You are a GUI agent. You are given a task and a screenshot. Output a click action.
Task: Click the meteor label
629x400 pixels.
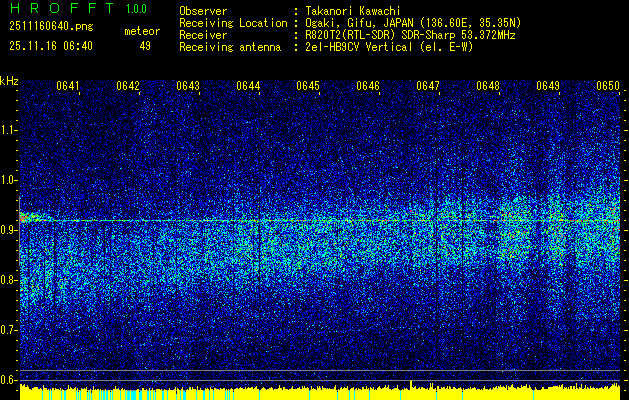pos(142,31)
